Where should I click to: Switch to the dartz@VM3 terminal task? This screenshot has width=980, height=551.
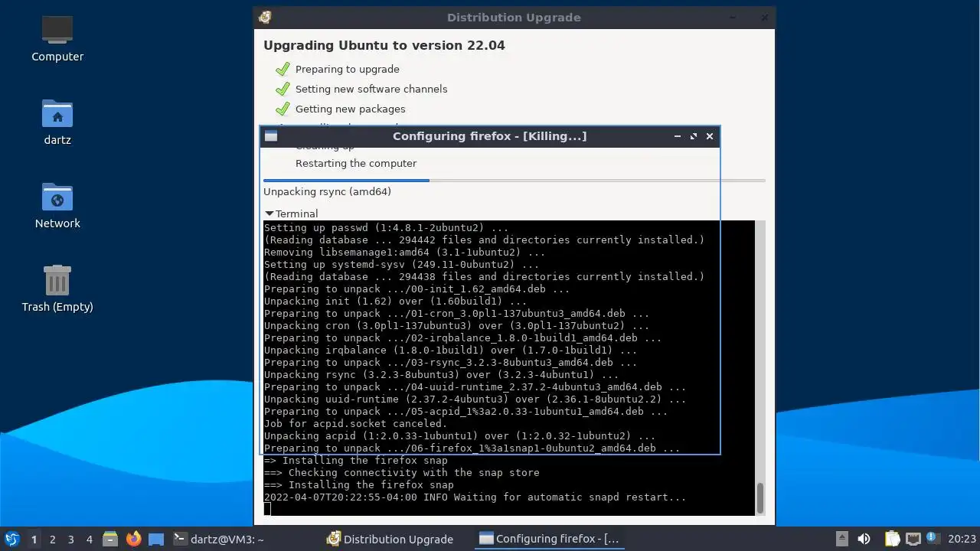(x=219, y=539)
